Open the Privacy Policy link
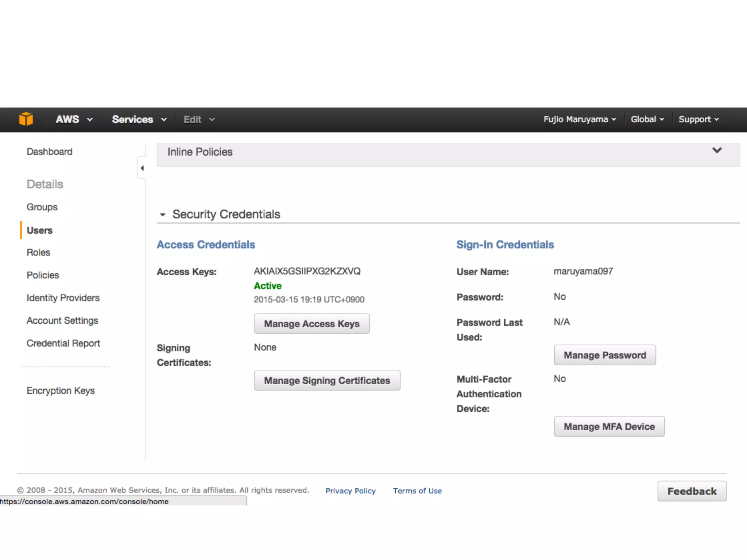 (350, 491)
